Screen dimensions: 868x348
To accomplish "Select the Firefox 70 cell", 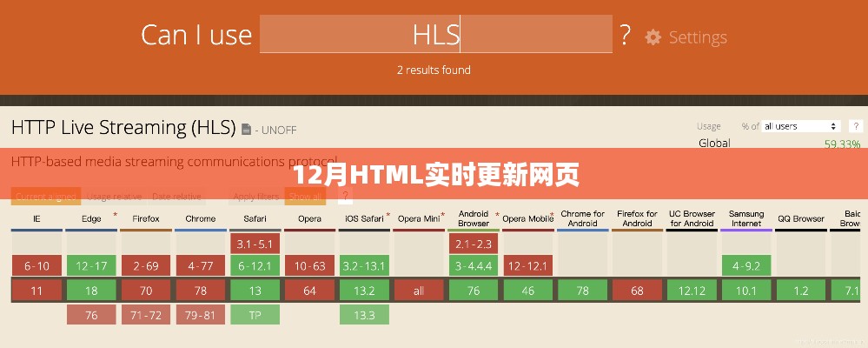I will [146, 291].
